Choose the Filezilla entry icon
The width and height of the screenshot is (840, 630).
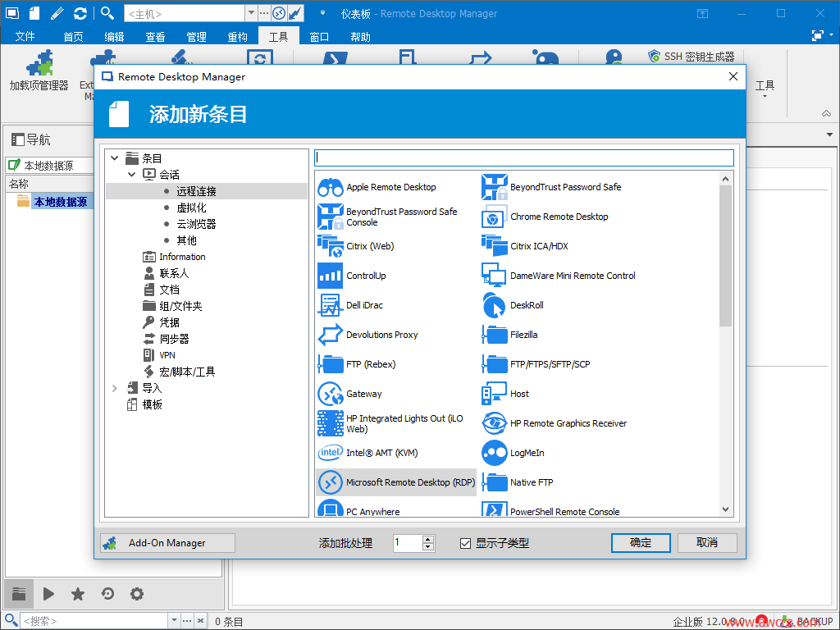pyautogui.click(x=494, y=335)
